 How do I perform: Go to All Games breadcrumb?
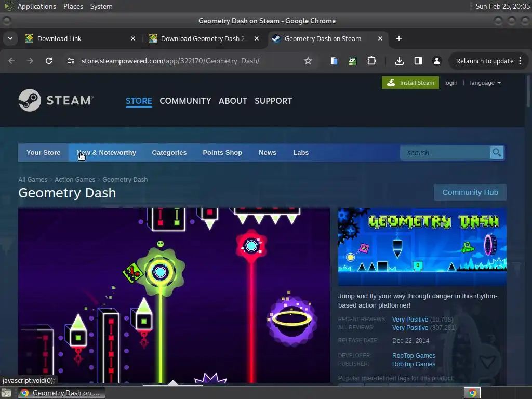[x=33, y=179]
